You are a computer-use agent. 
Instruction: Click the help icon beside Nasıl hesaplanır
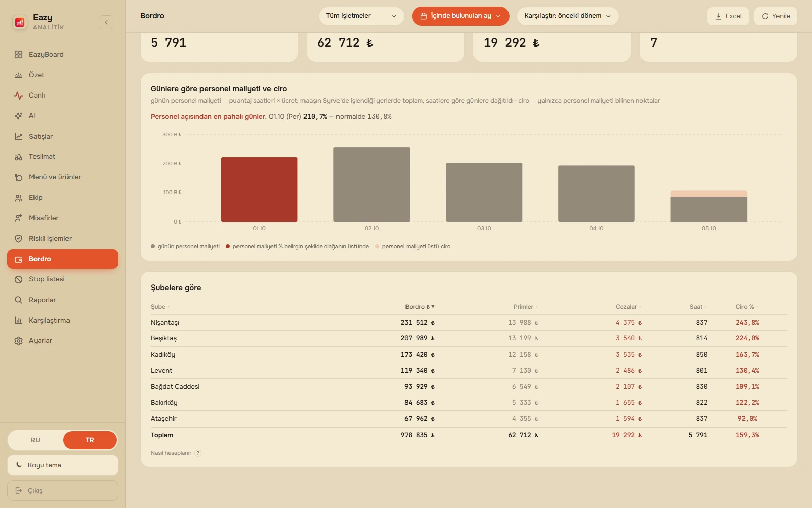pos(198,453)
